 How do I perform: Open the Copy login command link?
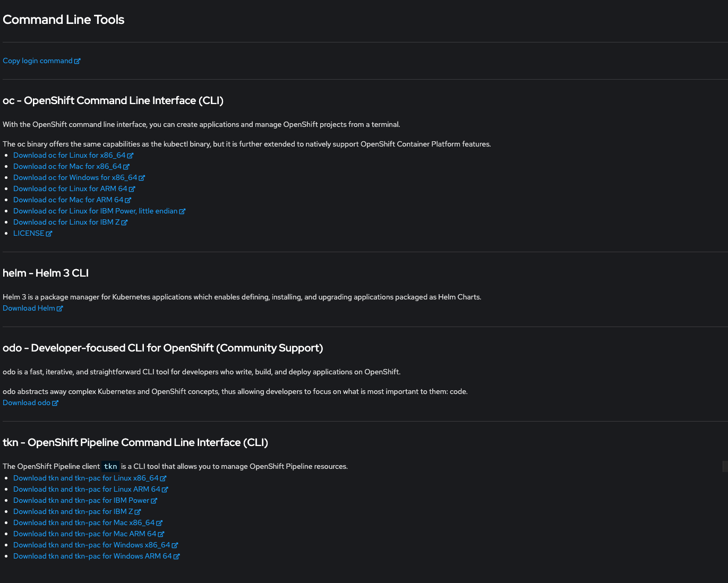(x=37, y=61)
